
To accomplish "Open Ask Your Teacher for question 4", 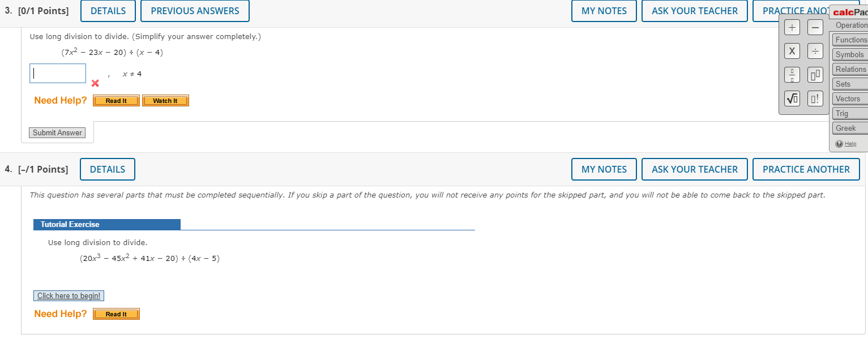I will tap(695, 169).
